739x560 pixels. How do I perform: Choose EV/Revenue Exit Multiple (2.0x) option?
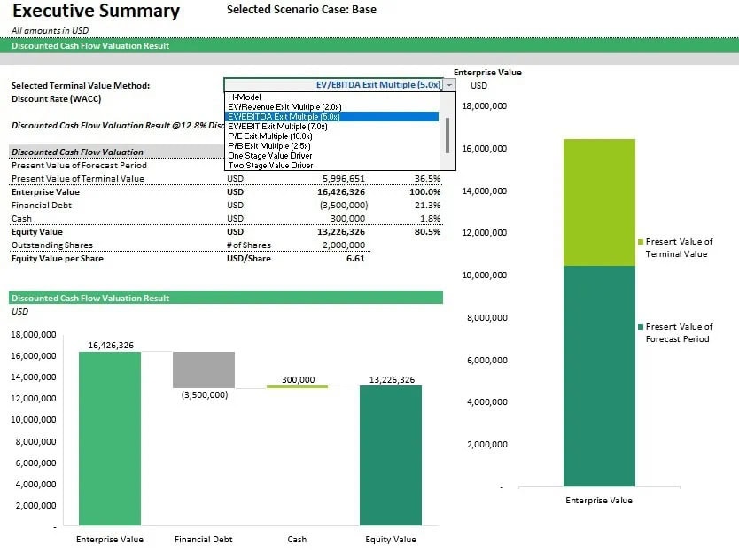coord(284,107)
